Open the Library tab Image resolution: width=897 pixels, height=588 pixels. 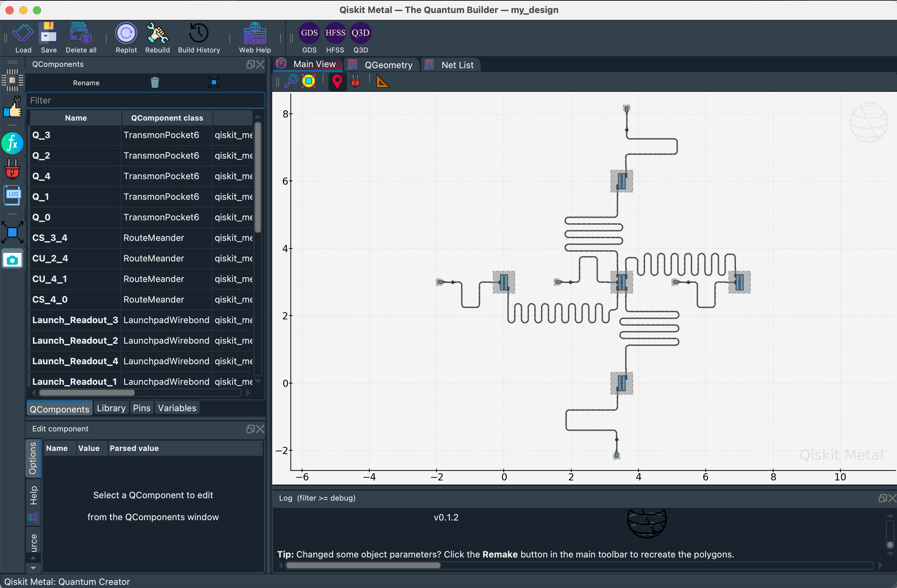(111, 408)
